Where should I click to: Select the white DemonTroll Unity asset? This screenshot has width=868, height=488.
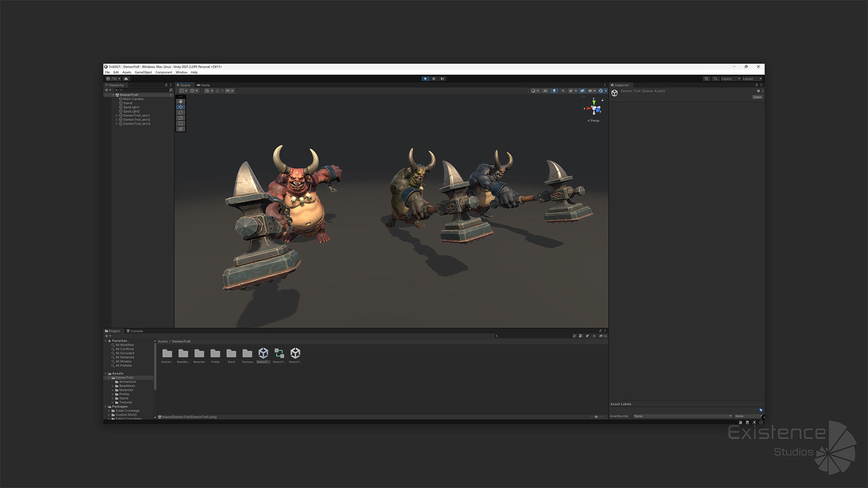[295, 355]
